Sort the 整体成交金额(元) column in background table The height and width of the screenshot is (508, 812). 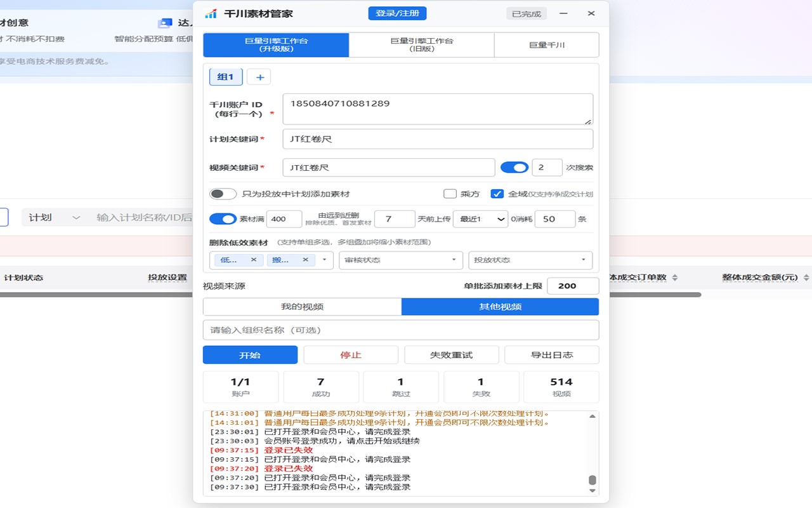tap(806, 277)
